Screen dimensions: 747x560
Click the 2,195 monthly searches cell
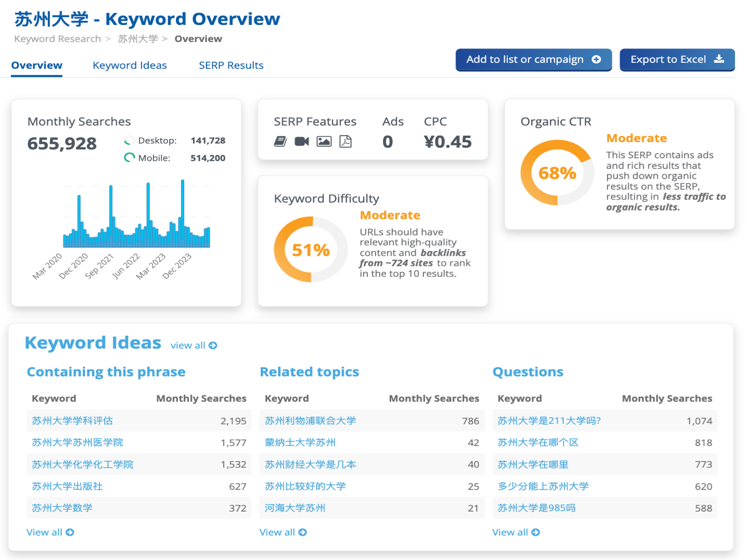click(x=233, y=421)
